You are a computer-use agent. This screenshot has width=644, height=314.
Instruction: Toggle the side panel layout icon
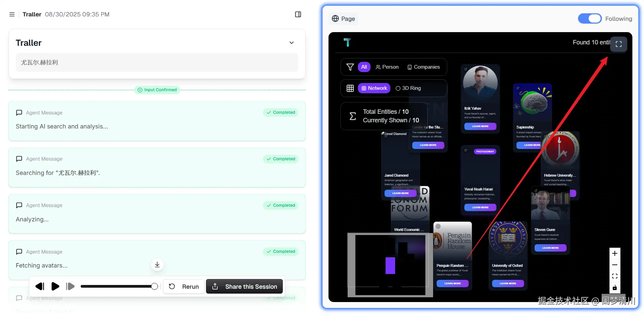[x=298, y=14]
